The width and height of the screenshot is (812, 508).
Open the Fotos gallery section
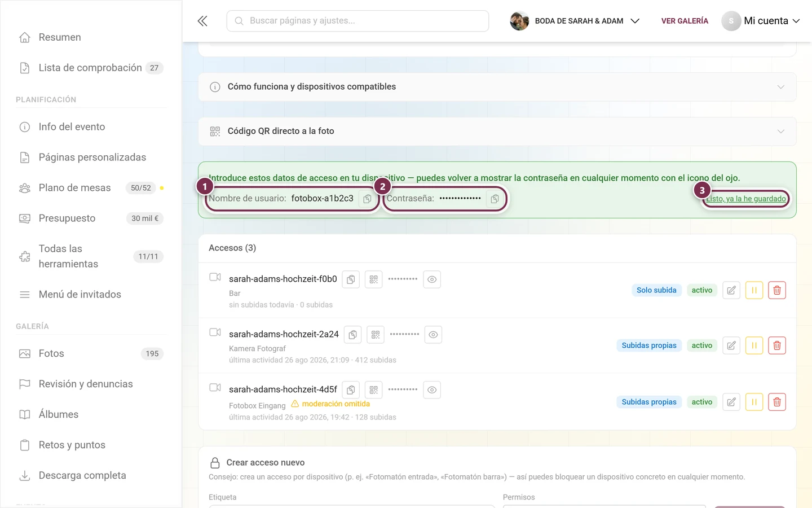pyautogui.click(x=91, y=354)
